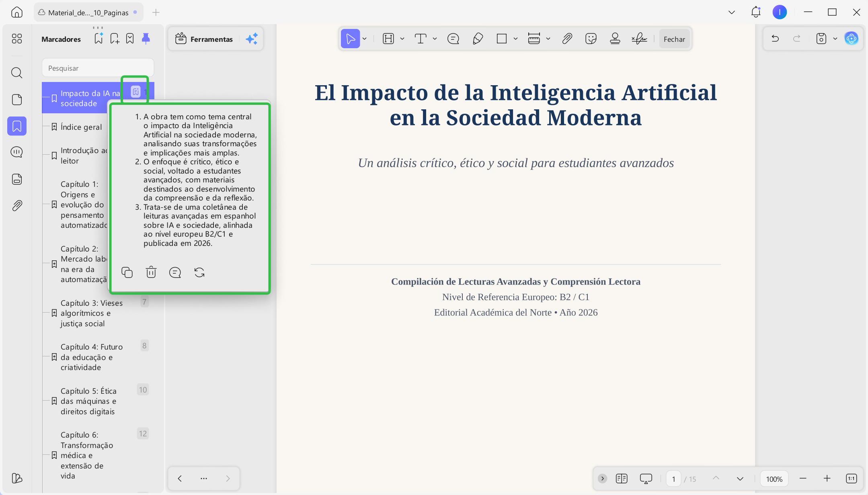Image resolution: width=868 pixels, height=495 pixels.
Task: Go to next page with down chevron
Action: coord(740,479)
